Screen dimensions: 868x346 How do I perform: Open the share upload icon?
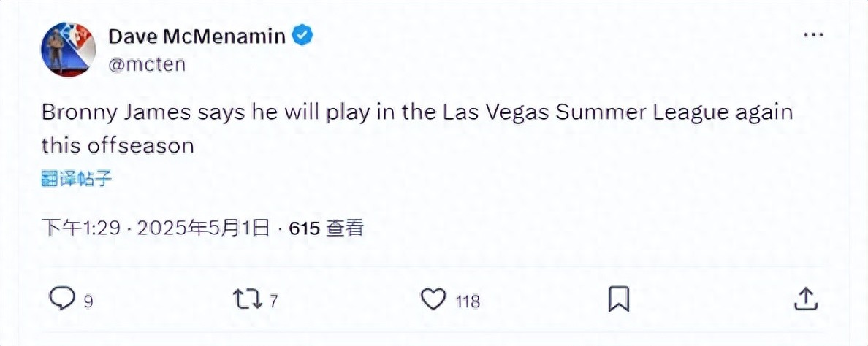tap(804, 298)
